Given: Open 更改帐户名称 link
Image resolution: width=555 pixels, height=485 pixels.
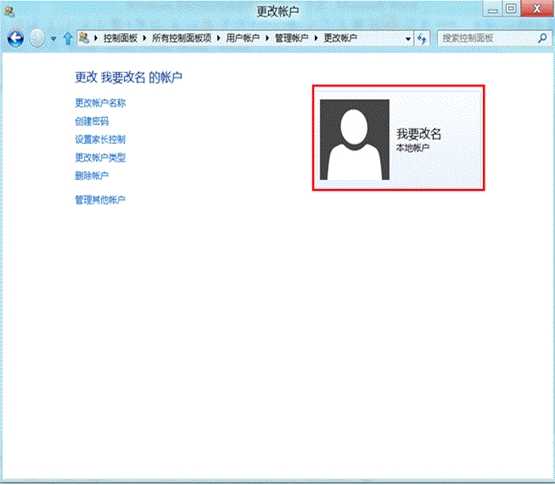Looking at the screenshot, I should [101, 103].
